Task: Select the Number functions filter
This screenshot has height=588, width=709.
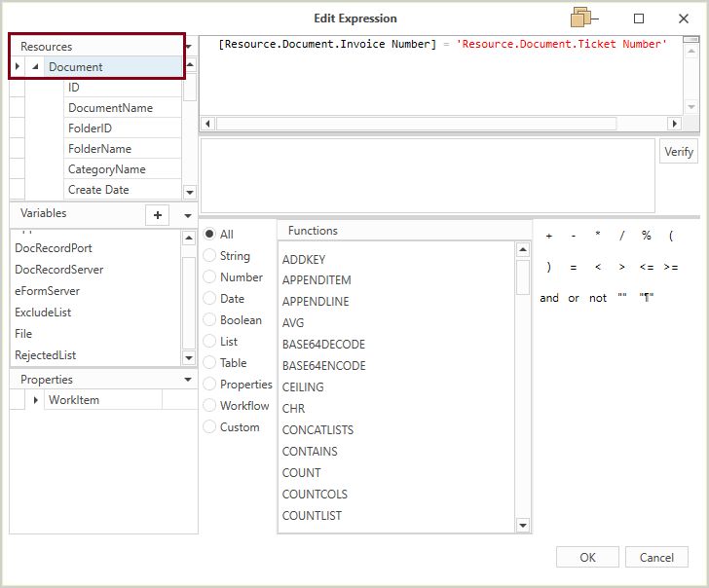Action: [209, 276]
